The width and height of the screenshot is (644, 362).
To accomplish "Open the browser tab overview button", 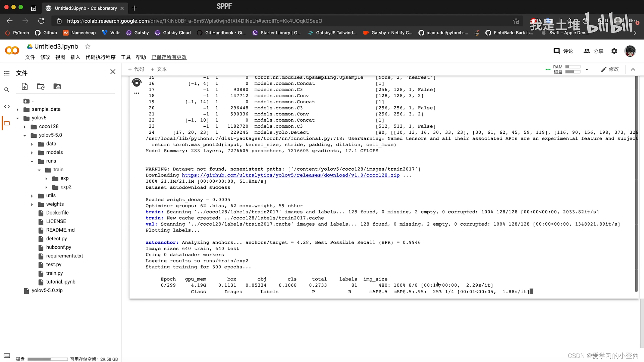I will pyautogui.click(x=33, y=8).
